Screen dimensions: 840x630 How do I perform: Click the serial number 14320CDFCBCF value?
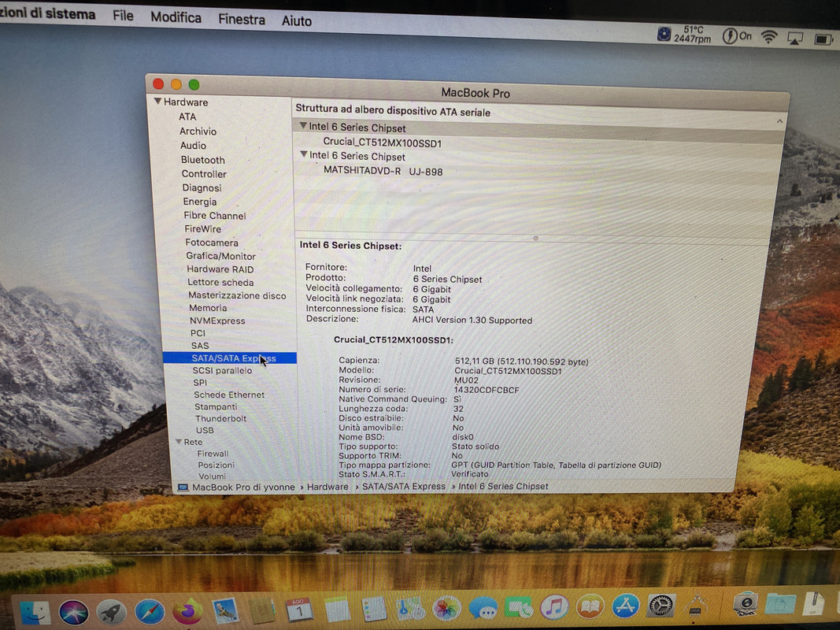click(487, 390)
